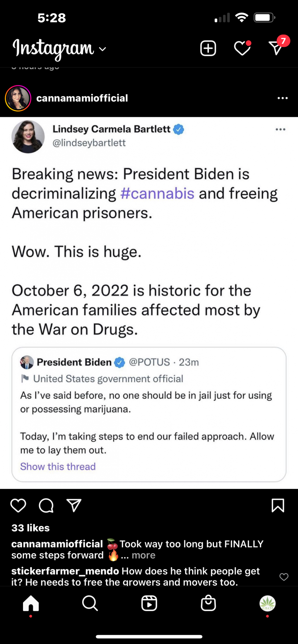
Task: Bookmark the post with save icon
Action: [x=278, y=505]
